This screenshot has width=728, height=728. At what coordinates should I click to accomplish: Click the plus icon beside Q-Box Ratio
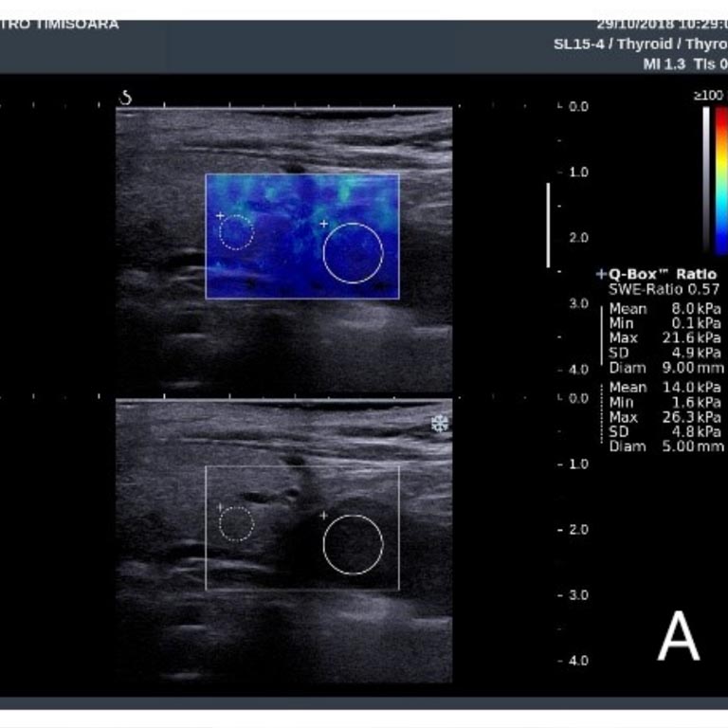(601, 273)
